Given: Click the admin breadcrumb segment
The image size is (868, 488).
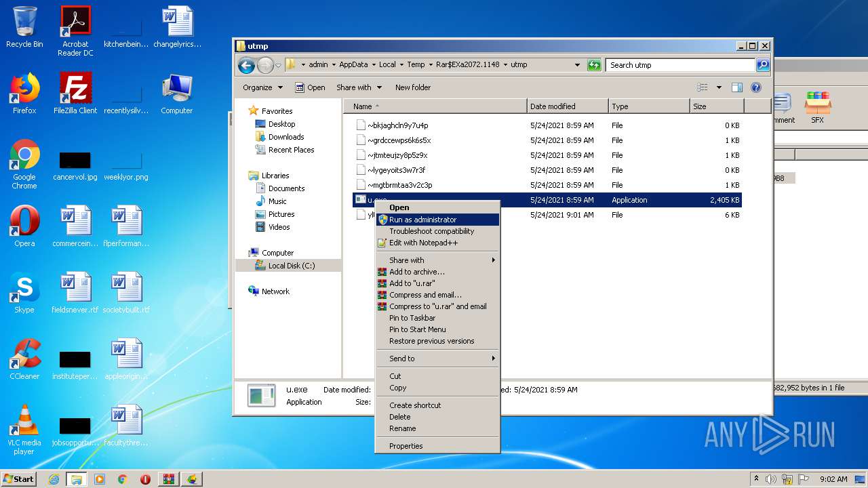Looking at the screenshot, I should 318,65.
